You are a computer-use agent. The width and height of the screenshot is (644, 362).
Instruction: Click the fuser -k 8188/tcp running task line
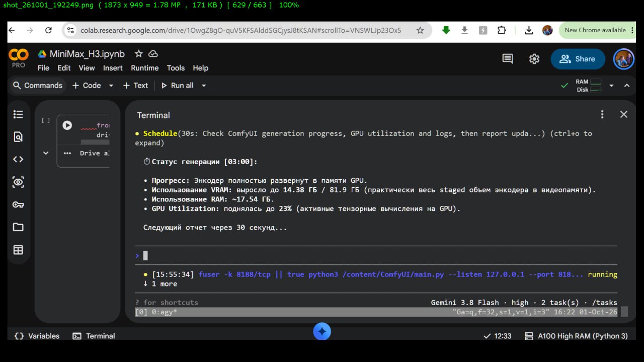380,274
